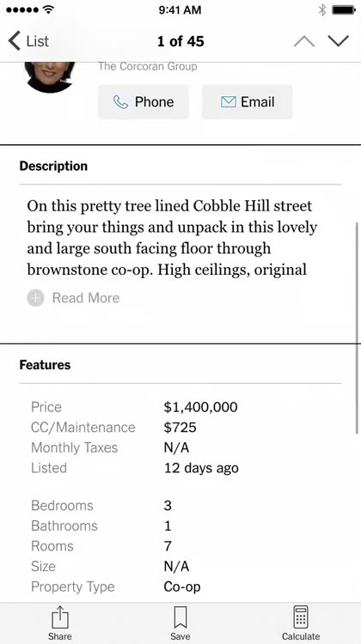This screenshot has height=644, width=361.
Task: Select the Features section heading
Action: coord(45,365)
